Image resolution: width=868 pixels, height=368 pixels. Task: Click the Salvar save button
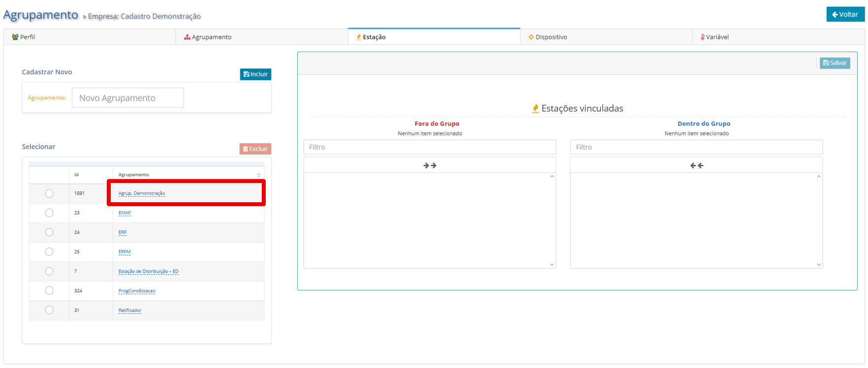tap(835, 63)
